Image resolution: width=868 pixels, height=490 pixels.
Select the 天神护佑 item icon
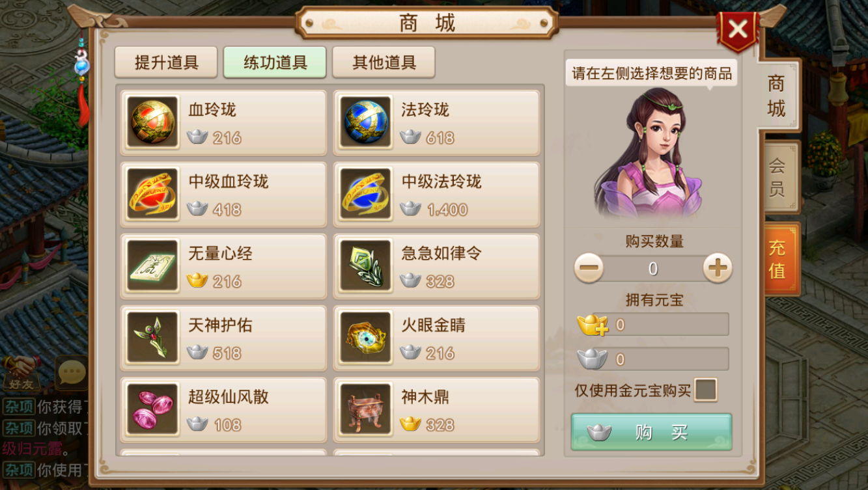pyautogui.click(x=152, y=337)
